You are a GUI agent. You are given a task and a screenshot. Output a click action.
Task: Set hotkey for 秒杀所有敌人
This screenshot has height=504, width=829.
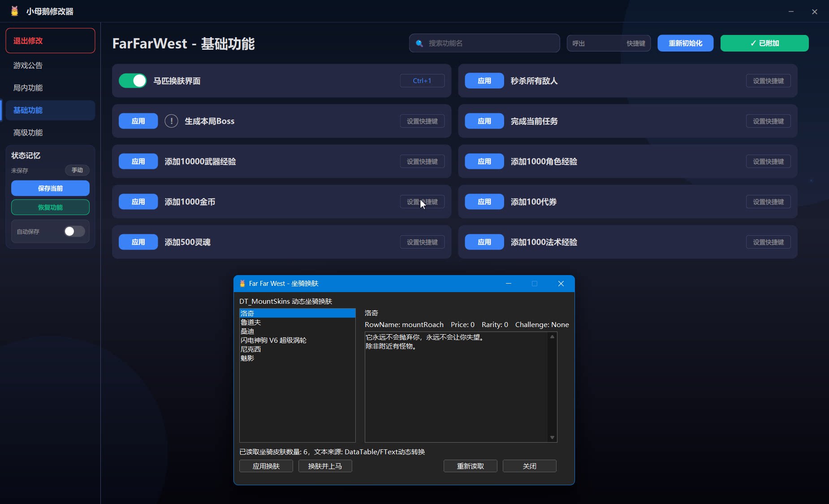tap(769, 81)
